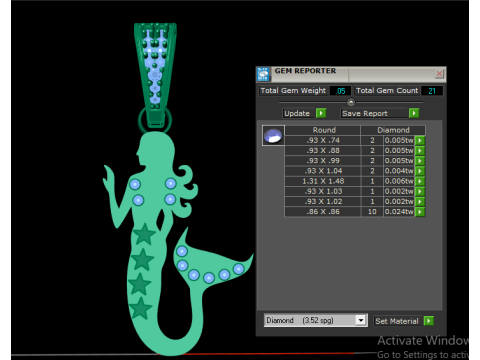Click the 0.004tw weight cell
Viewport: 480px width, 360px height.
[x=399, y=171]
